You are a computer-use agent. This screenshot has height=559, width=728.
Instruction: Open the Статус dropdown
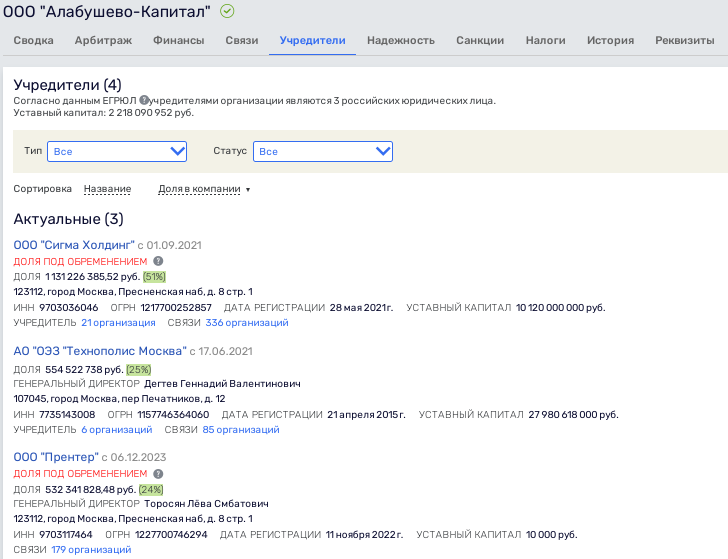(323, 151)
